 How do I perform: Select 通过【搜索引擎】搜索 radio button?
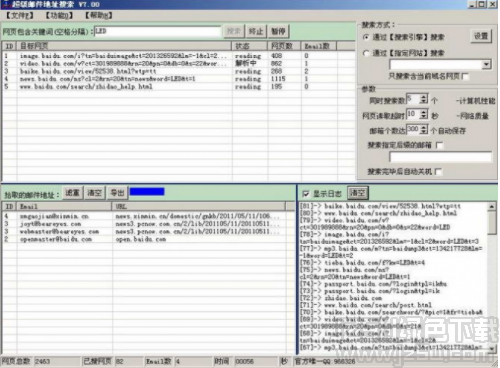pyautogui.click(x=366, y=37)
